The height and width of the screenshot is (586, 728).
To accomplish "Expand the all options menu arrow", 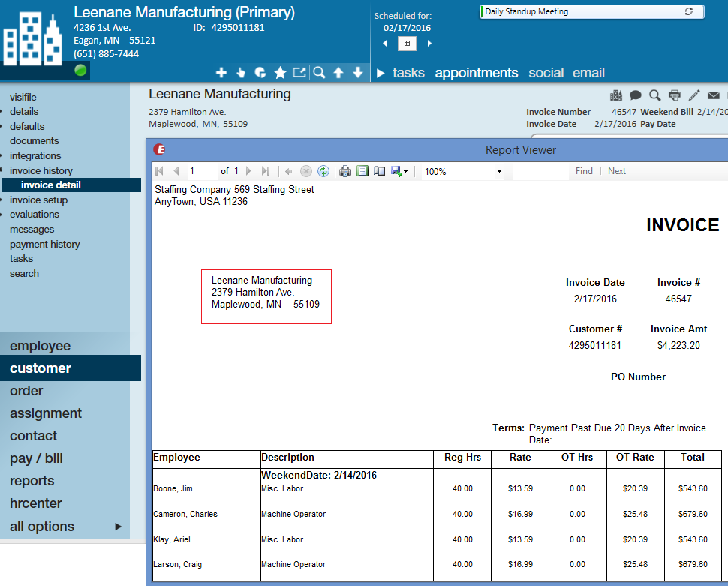I will pos(118,527).
